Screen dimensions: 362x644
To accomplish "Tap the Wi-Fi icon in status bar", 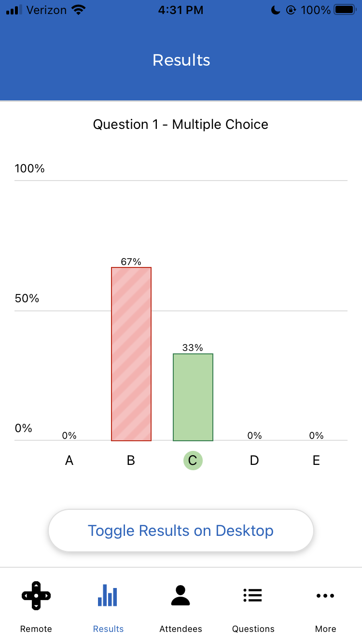I will pos(78,10).
